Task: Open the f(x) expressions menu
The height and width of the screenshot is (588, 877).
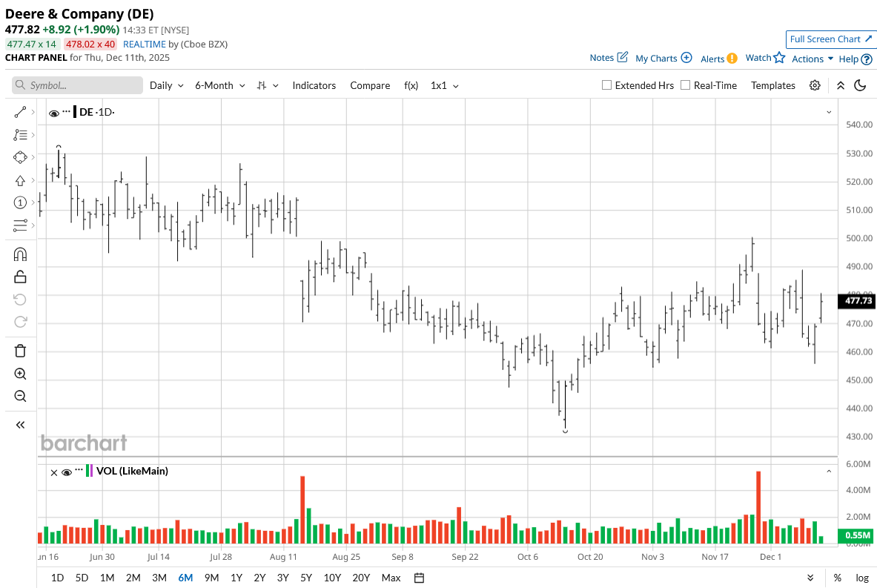Action: 411,85
